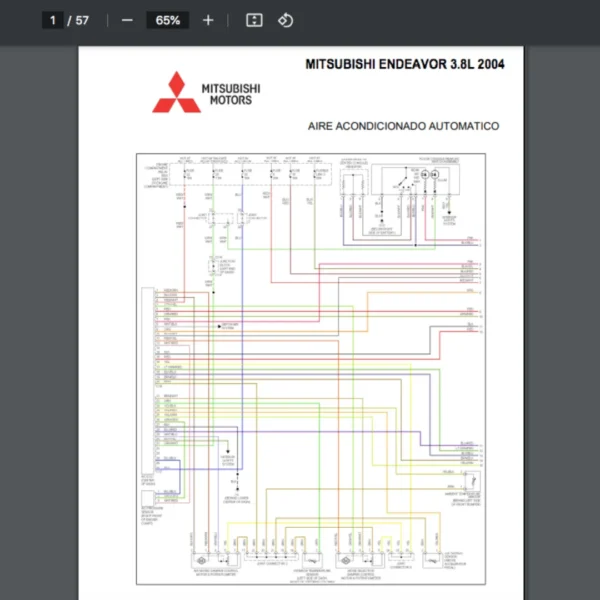Click the mode selection damper control motor
The height and width of the screenshot is (600, 600).
(x=360, y=558)
